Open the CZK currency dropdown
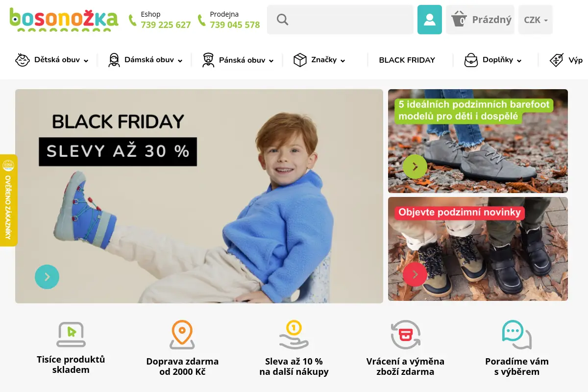 [536, 20]
